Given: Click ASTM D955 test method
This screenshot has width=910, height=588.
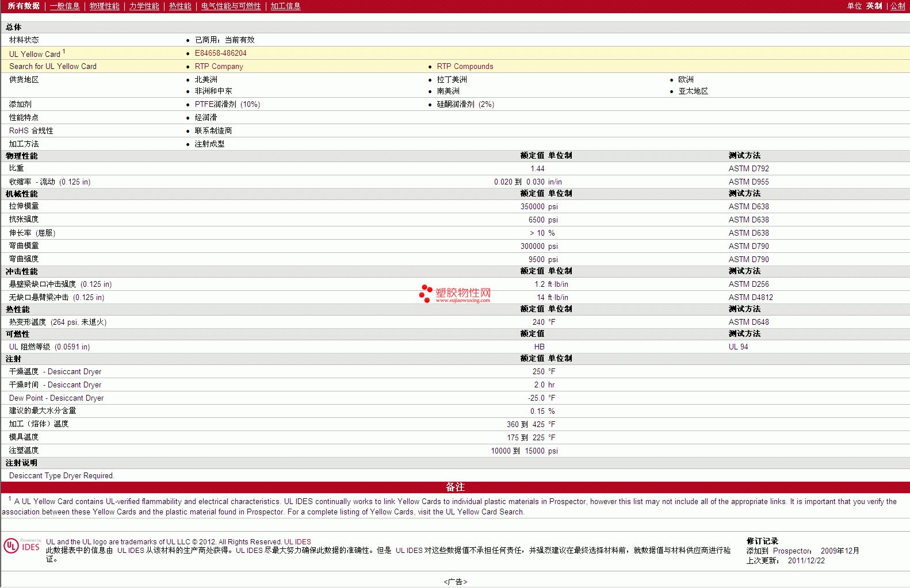Looking at the screenshot, I should pos(748,182).
